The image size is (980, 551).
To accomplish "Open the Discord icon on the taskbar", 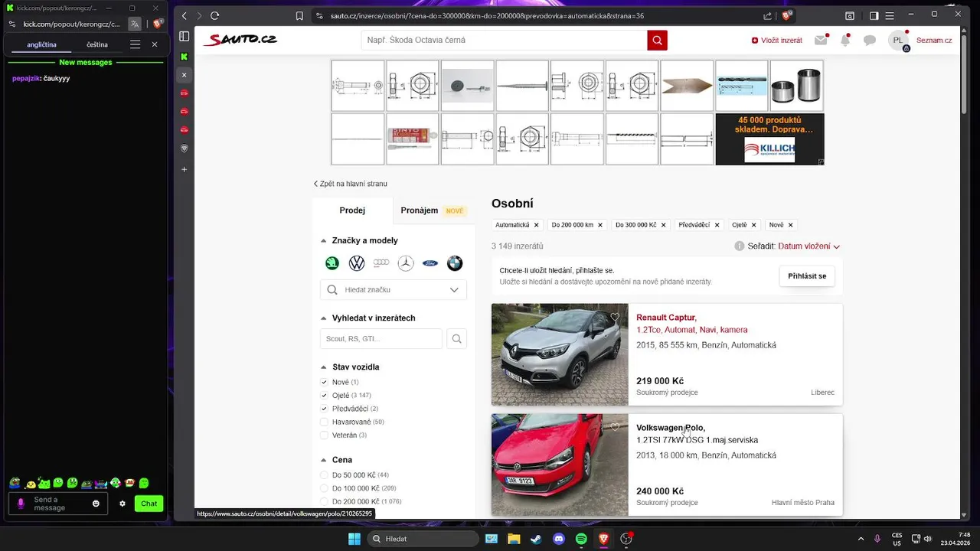I will (x=559, y=539).
